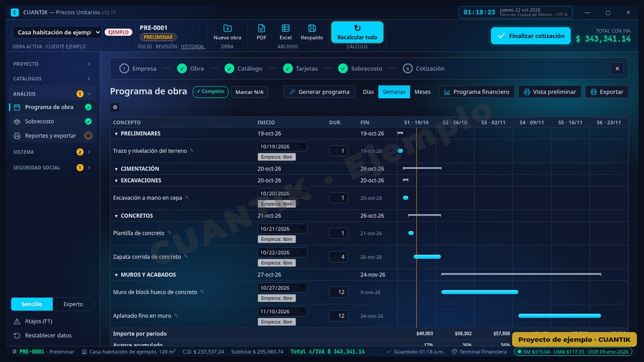Click the Terminal Financiera status bar item

tap(479, 352)
